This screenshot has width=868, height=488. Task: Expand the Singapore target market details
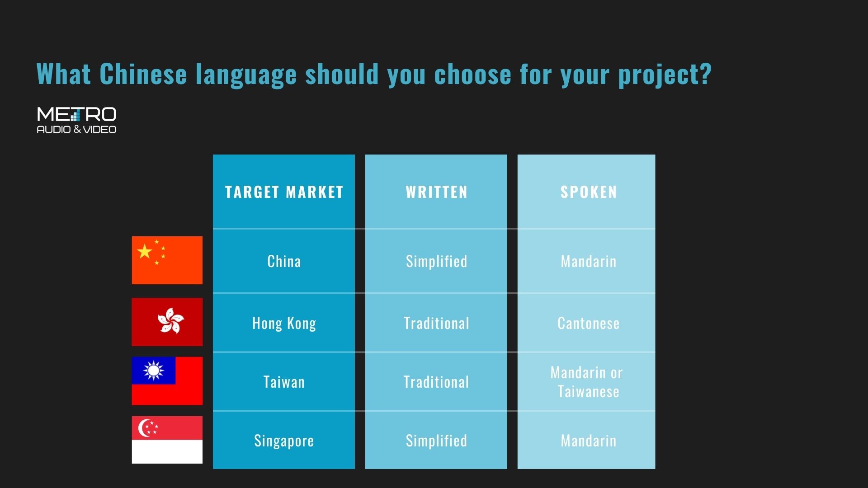coord(284,441)
